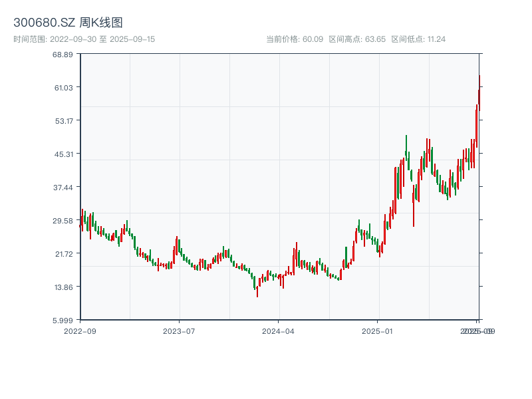Click x-axis label 2024-04
The image size is (532, 399).
click(x=278, y=331)
